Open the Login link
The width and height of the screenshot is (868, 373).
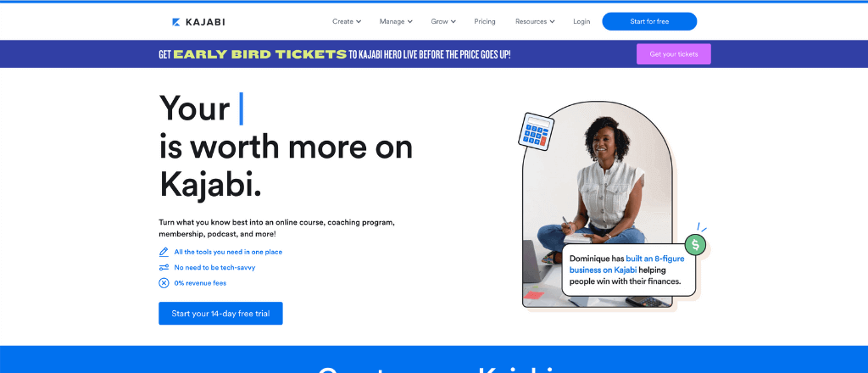pos(581,21)
